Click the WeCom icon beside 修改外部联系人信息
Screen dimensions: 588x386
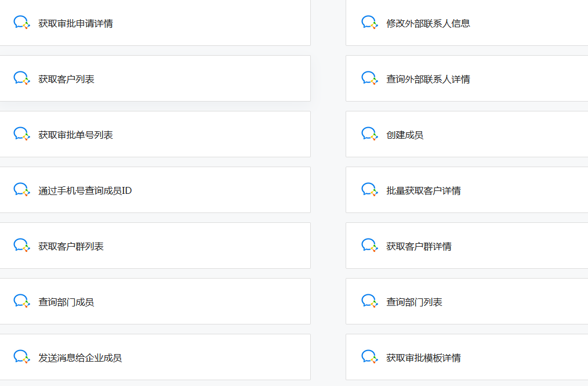(370, 23)
